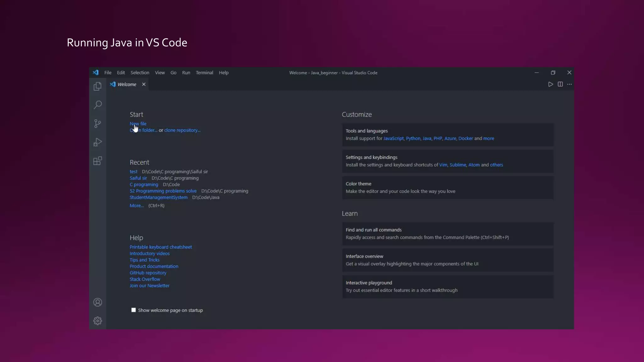Image resolution: width=644 pixels, height=362 pixels.
Task: Open recent StudentManagementSystem folder
Action: 158,197
